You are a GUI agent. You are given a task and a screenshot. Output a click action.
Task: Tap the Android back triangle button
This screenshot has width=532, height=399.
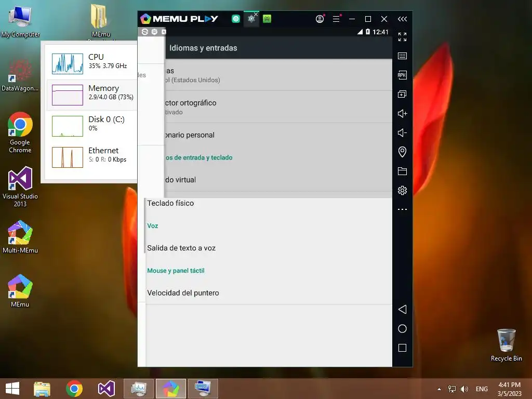pyautogui.click(x=403, y=310)
